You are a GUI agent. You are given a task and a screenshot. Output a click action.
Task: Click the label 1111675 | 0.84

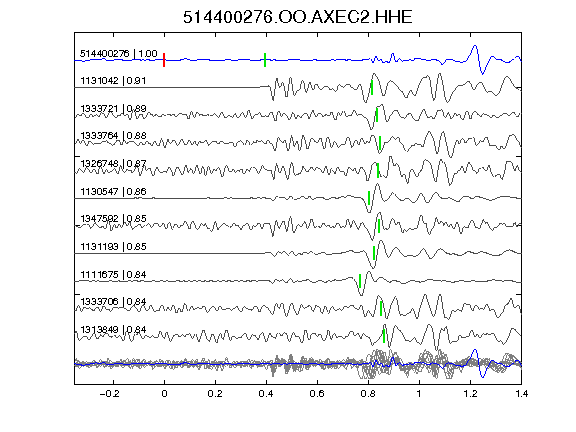113,275
